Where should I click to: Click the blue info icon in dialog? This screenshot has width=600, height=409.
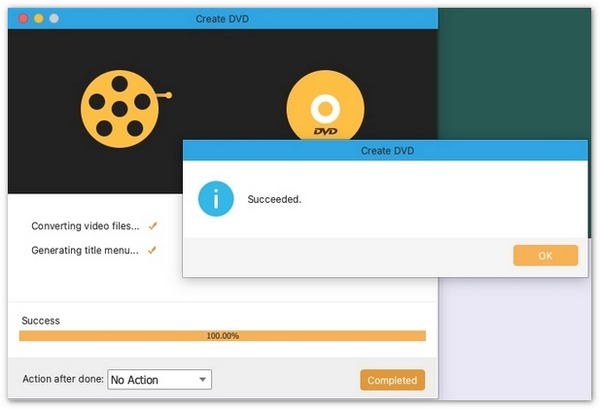pyautogui.click(x=216, y=199)
